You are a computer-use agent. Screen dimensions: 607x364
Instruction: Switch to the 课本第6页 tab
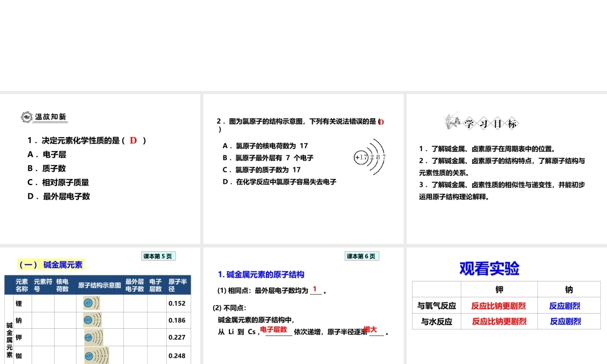361,256
